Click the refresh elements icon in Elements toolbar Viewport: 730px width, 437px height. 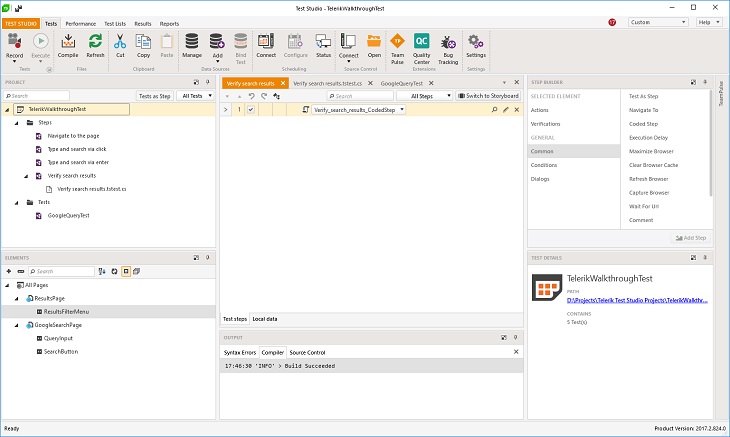click(114, 271)
